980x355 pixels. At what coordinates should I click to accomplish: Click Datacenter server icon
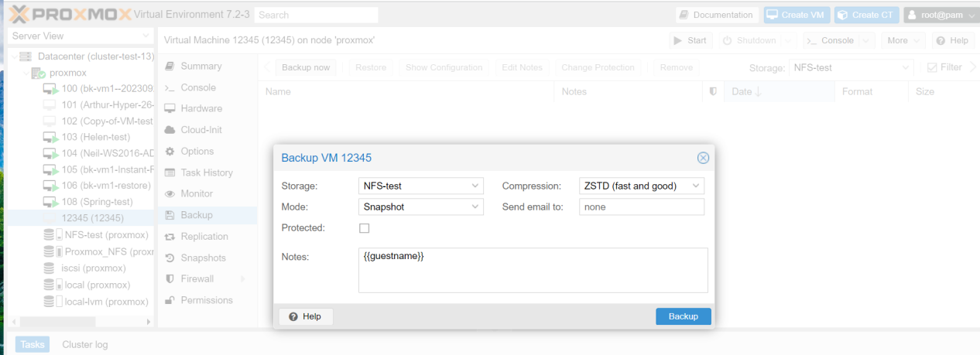[26, 56]
